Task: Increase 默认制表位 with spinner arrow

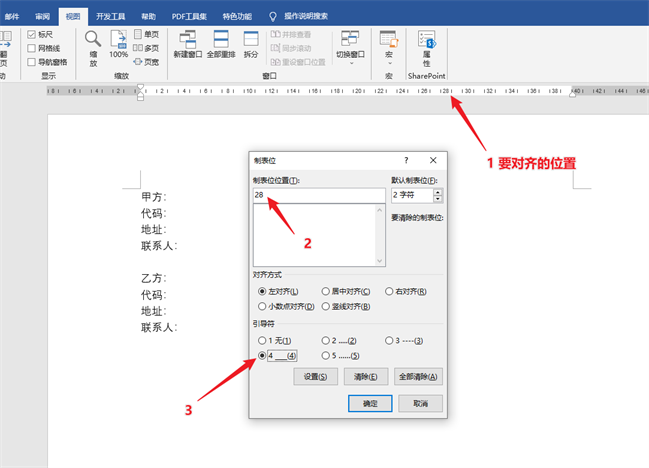Action: click(x=438, y=191)
